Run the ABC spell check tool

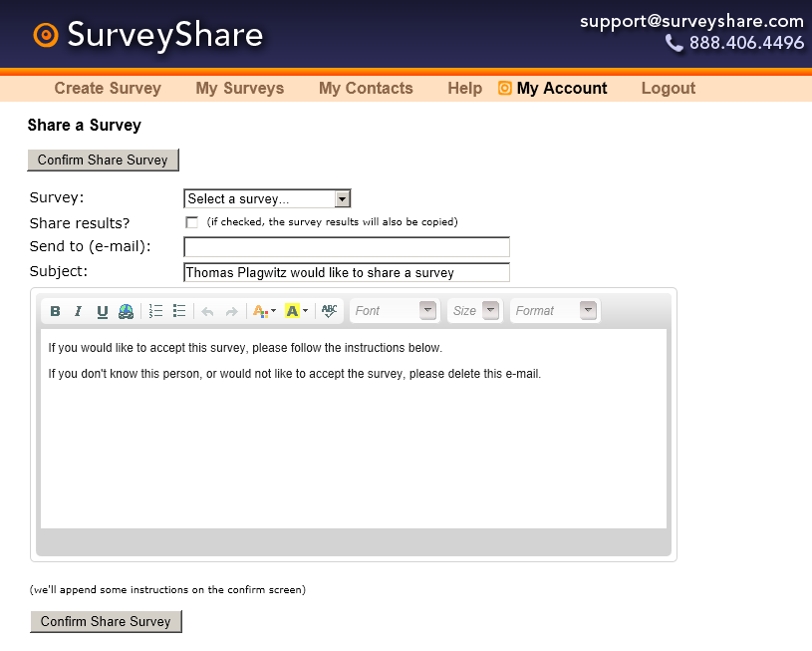click(x=330, y=311)
